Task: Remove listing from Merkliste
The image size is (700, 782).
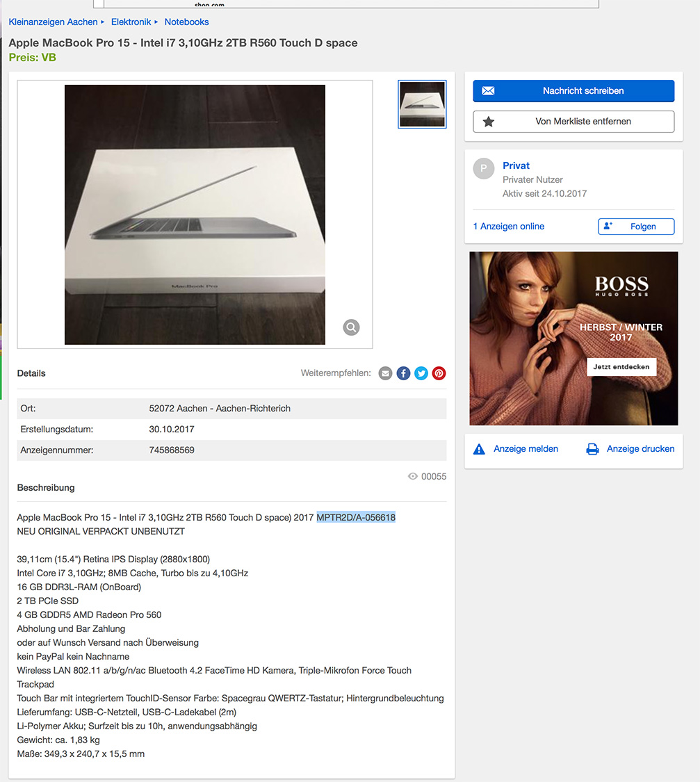Action: (573, 121)
